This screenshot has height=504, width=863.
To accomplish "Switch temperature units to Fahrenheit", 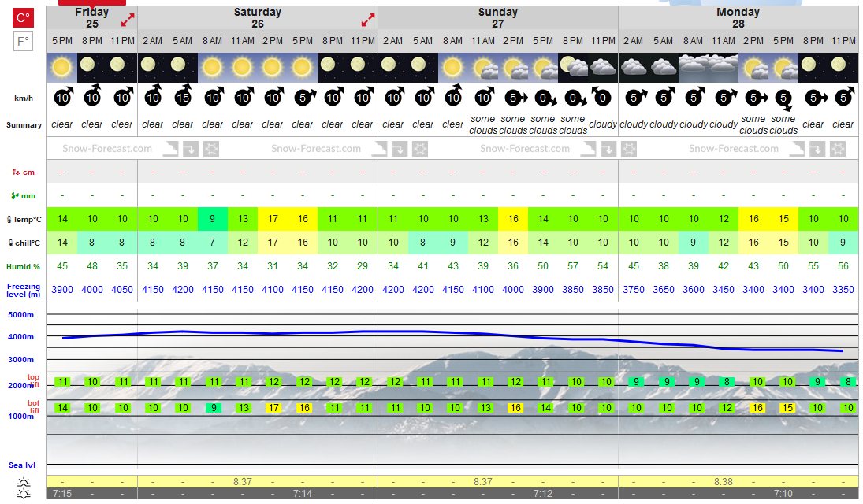I will point(23,41).
